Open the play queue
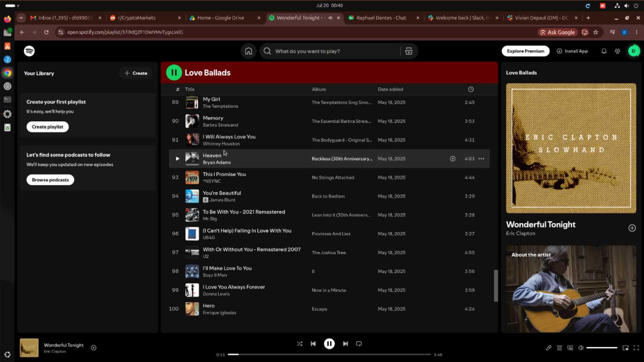The image size is (644, 362). 559,348
